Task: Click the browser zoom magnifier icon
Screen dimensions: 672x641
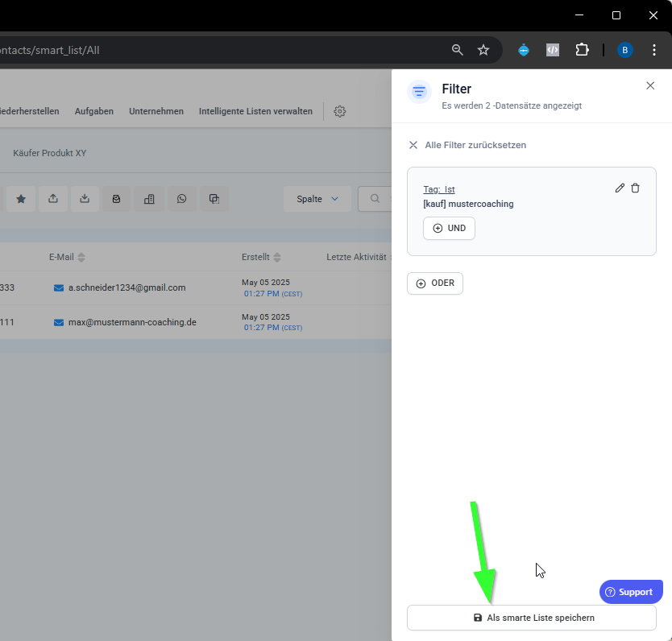Action: point(458,50)
